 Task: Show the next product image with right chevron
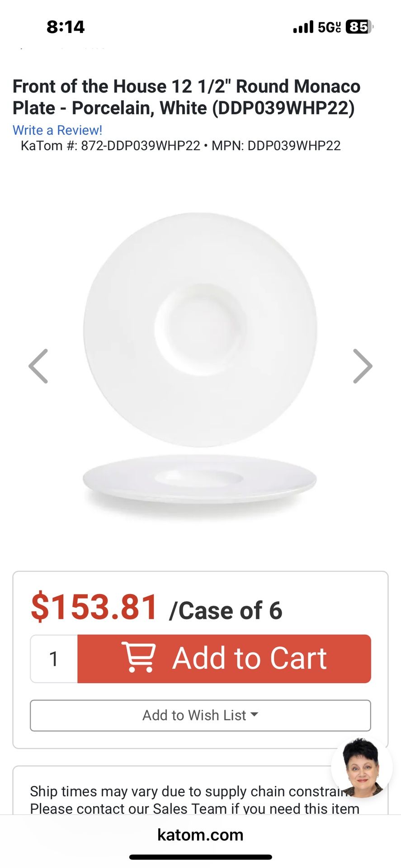(363, 366)
